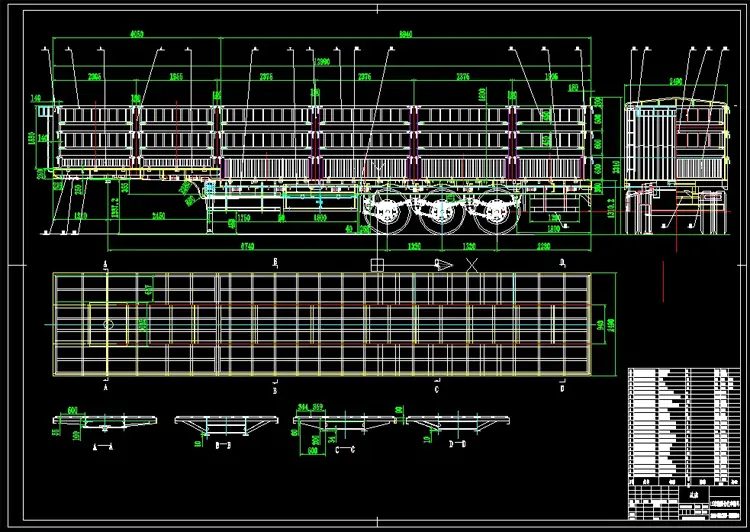750x532 pixels.
Task: Click the X mark beside the direction arrow
Action: tap(472, 265)
